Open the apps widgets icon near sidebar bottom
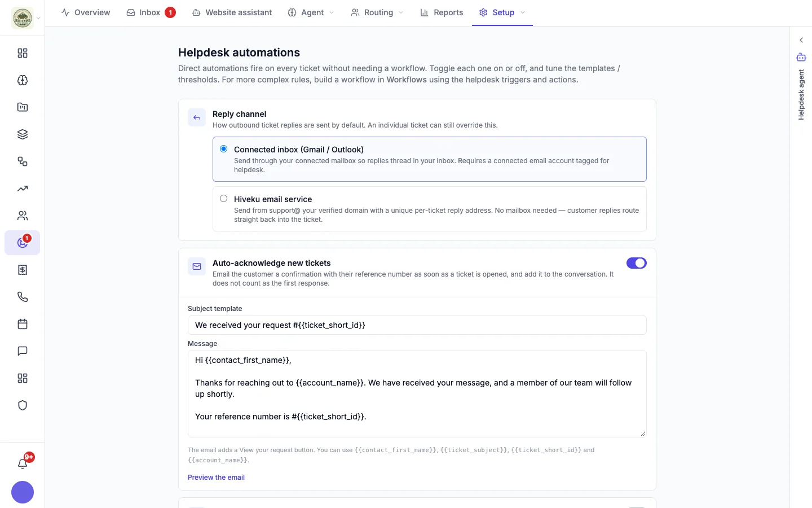812x508 pixels. [x=23, y=378]
